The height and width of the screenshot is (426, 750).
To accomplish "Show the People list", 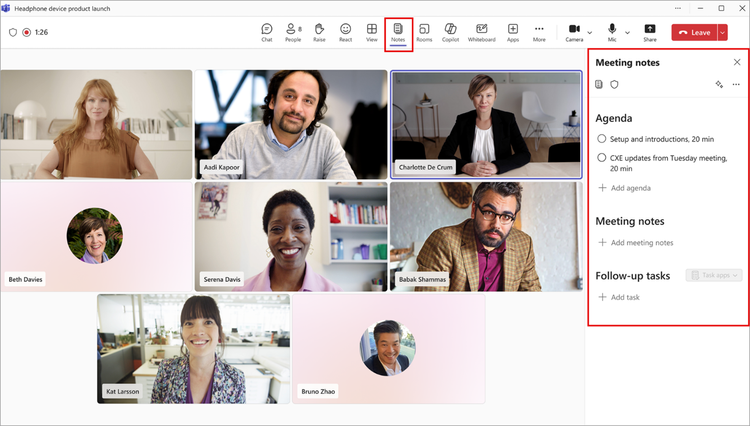I will point(293,33).
